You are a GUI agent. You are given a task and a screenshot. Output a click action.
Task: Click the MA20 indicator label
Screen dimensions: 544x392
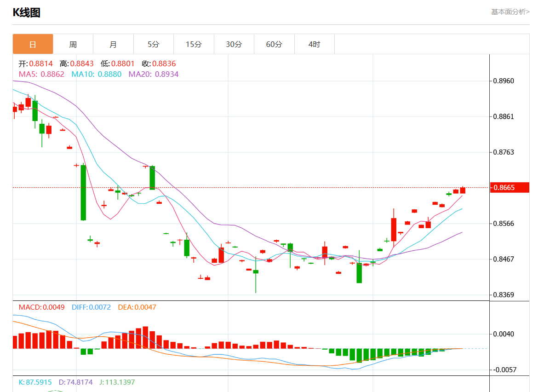coord(154,74)
